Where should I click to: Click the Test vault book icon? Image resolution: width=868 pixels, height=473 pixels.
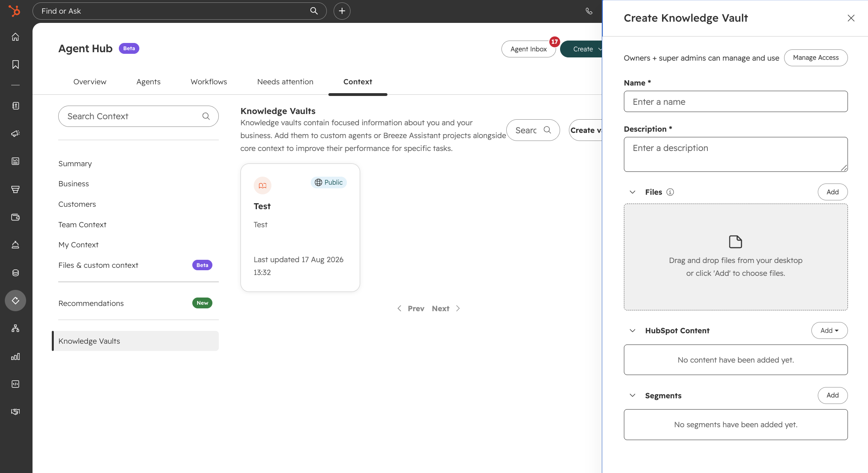point(263,186)
